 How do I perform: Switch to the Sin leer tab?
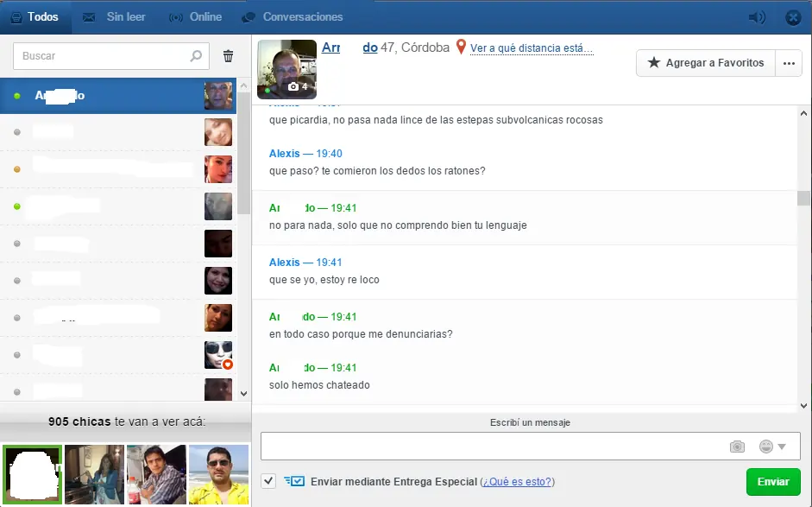coord(116,17)
